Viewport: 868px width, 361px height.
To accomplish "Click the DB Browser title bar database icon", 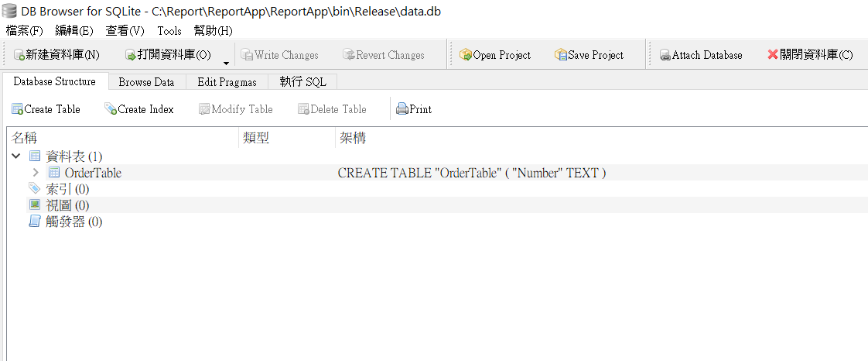I will click(9, 11).
